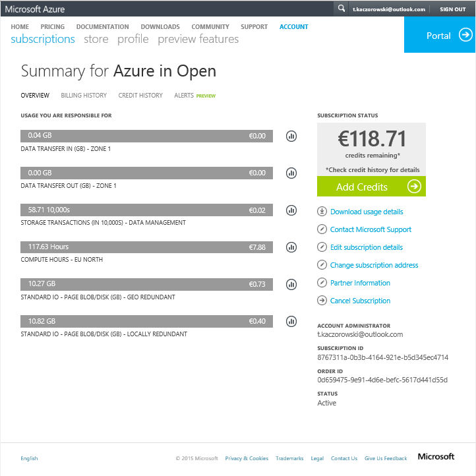Click the Active status text
Screen dimensions: 476x476
pyautogui.click(x=326, y=403)
